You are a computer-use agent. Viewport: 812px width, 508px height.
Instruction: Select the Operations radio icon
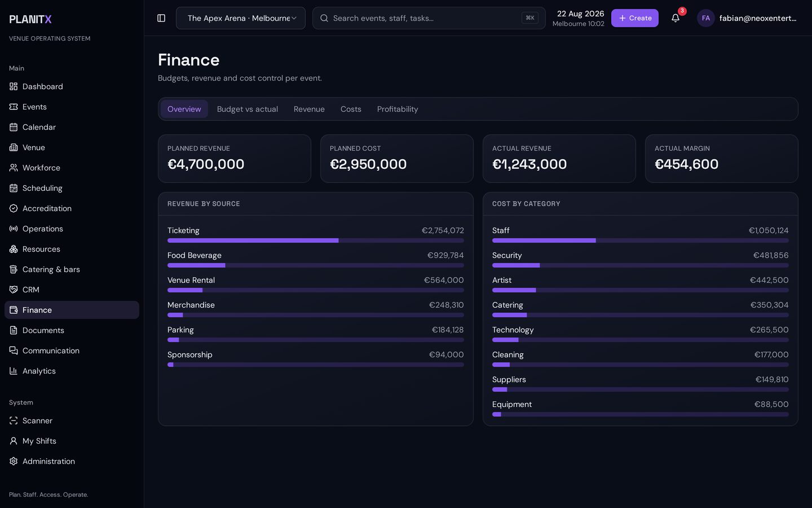coord(14,229)
